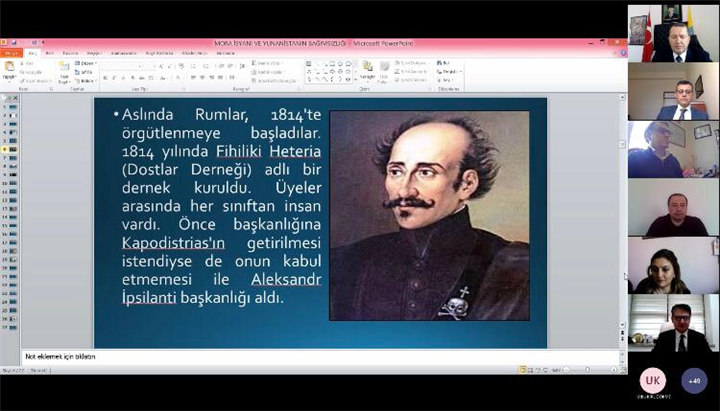Image resolution: width=720 pixels, height=411 pixels.
Task: Switch to the Animasyonlar ribbon tab
Action: 124,53
